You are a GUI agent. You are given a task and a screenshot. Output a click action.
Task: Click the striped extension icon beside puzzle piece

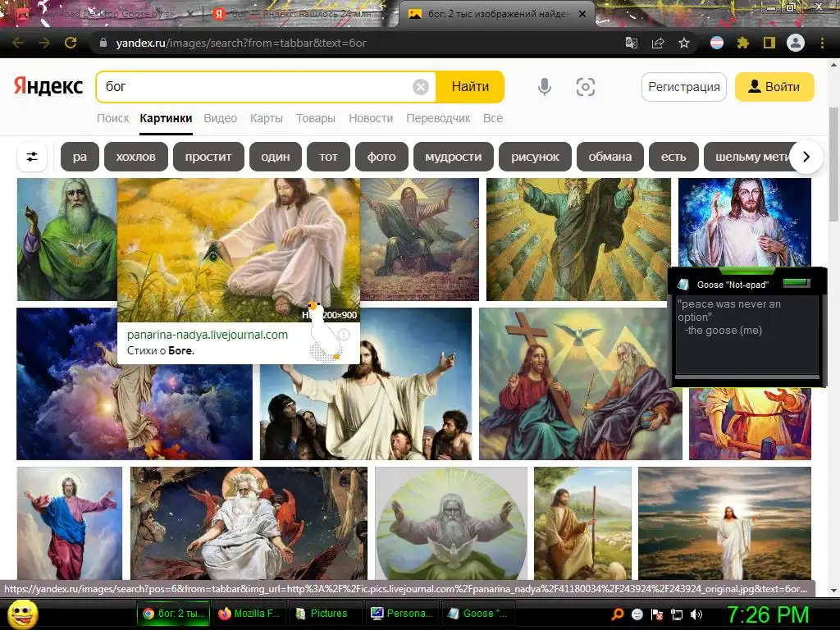pyautogui.click(x=717, y=43)
